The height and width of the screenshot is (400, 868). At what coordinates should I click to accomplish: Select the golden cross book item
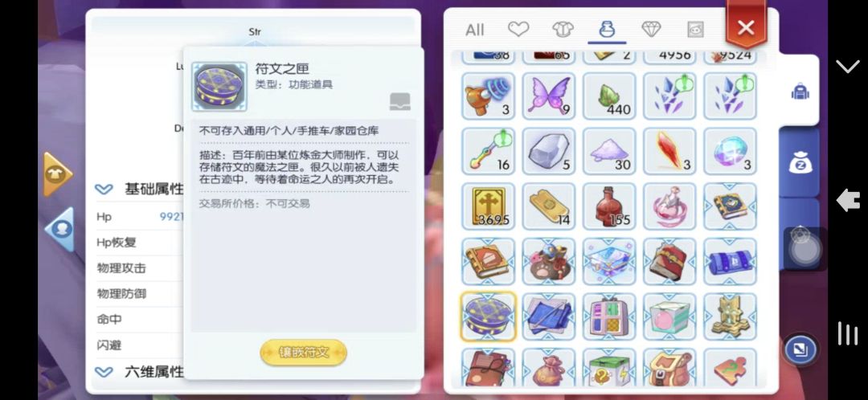point(488,206)
